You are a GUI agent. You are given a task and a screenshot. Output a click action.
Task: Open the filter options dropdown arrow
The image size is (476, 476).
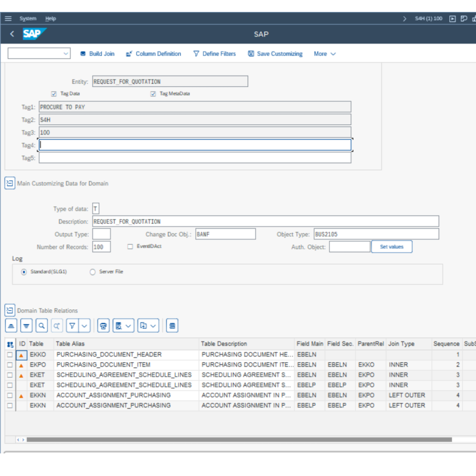[84, 325]
